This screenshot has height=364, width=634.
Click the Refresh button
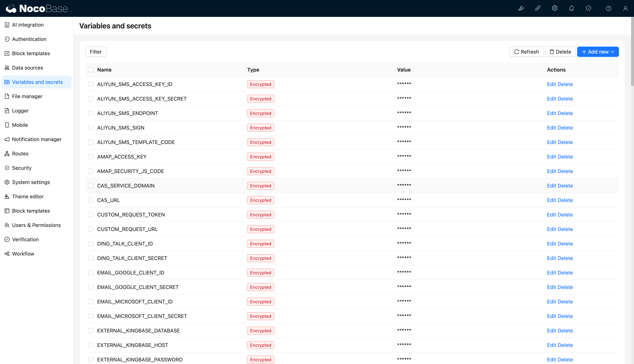click(526, 52)
